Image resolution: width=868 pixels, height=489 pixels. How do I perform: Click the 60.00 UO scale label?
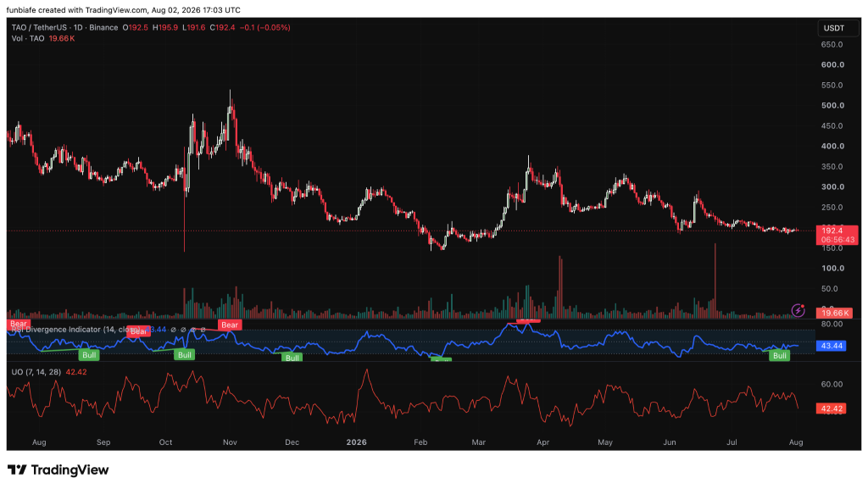pos(832,384)
